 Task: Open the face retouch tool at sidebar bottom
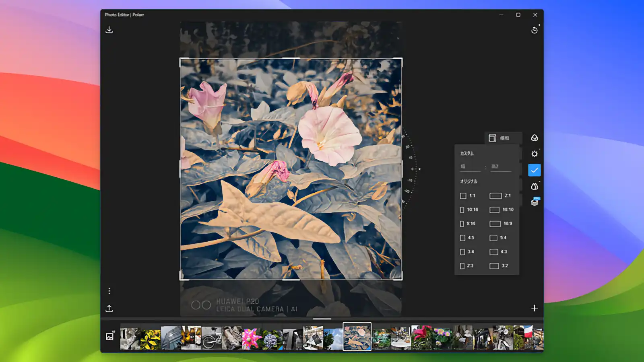click(534, 202)
